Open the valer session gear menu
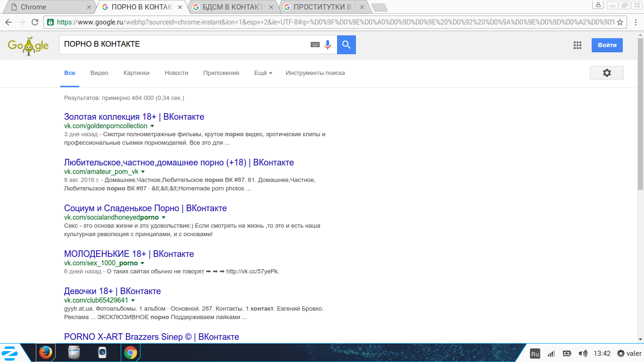644x362 pixels. [x=629, y=354]
